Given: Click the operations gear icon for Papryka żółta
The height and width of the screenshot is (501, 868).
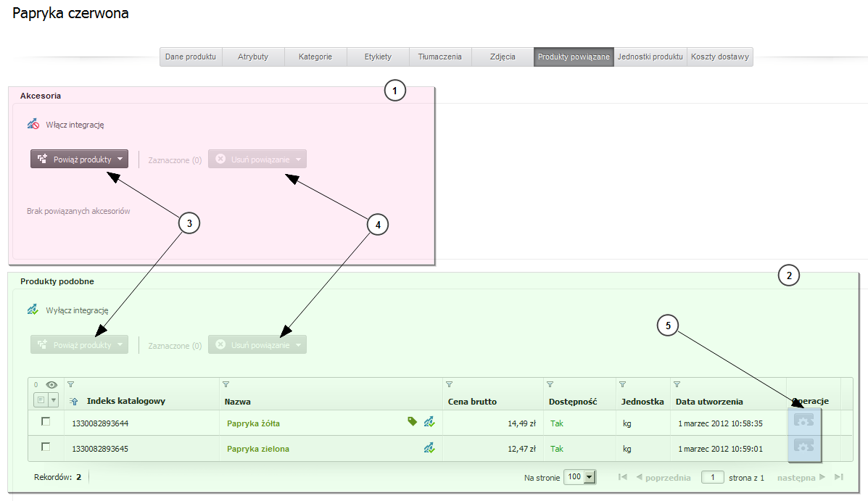Looking at the screenshot, I should (804, 421).
